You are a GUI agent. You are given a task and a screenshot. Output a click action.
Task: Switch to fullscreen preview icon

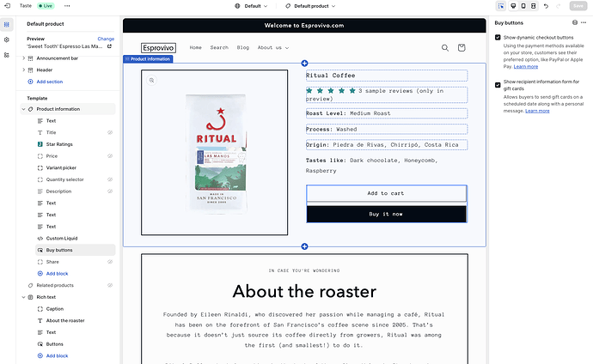533,6
